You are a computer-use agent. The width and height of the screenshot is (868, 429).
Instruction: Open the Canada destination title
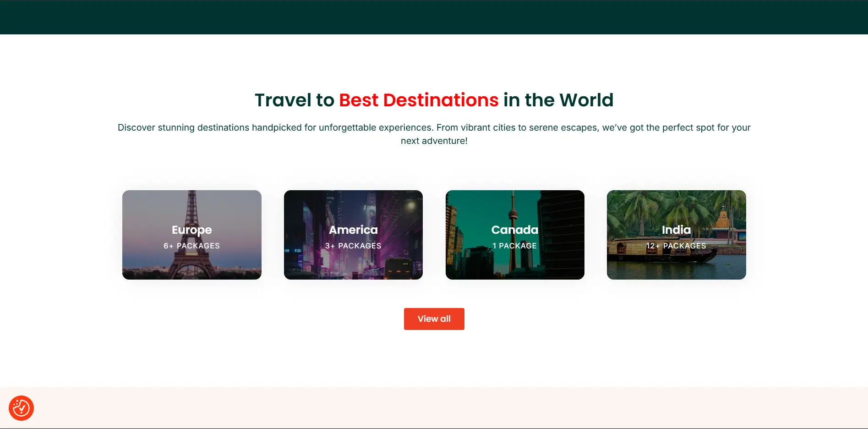pyautogui.click(x=515, y=230)
